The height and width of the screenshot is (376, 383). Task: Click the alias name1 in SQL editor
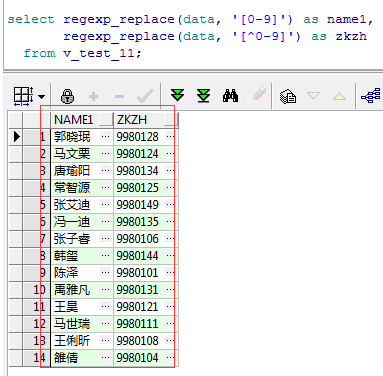click(346, 19)
